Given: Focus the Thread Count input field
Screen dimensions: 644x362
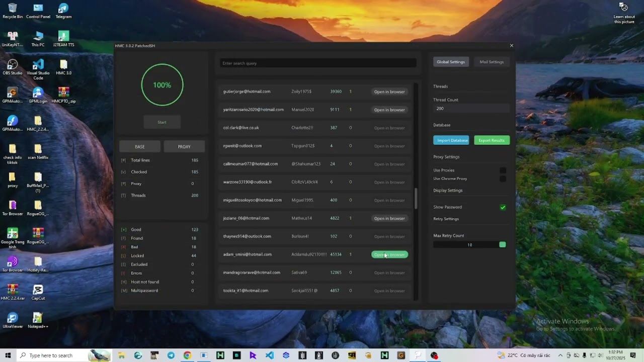Looking at the screenshot, I should (x=471, y=109).
